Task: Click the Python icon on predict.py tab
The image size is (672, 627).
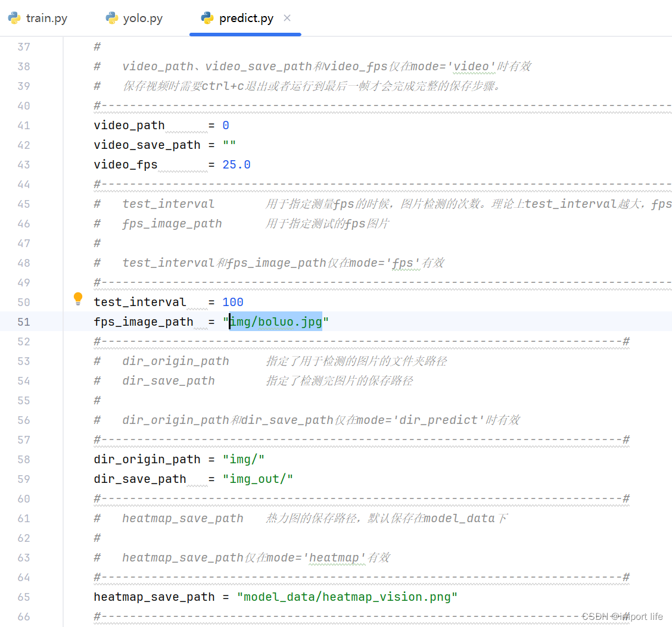Action: (x=207, y=18)
